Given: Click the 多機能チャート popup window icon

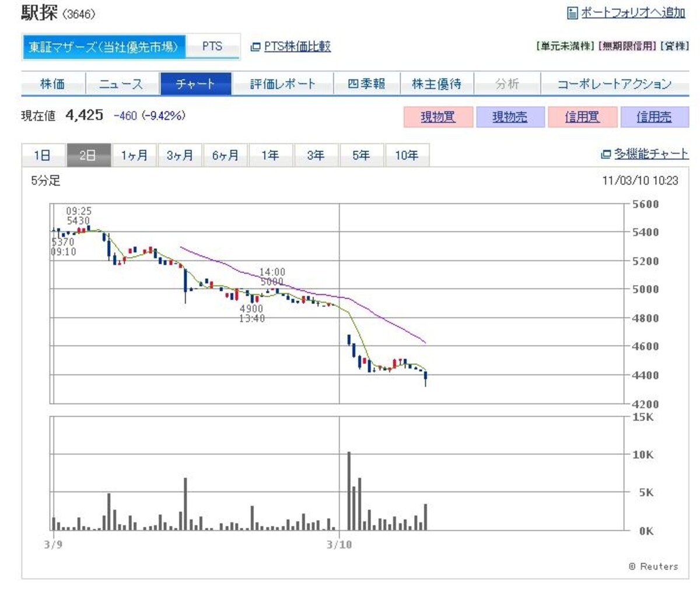Looking at the screenshot, I should pyautogui.click(x=605, y=154).
